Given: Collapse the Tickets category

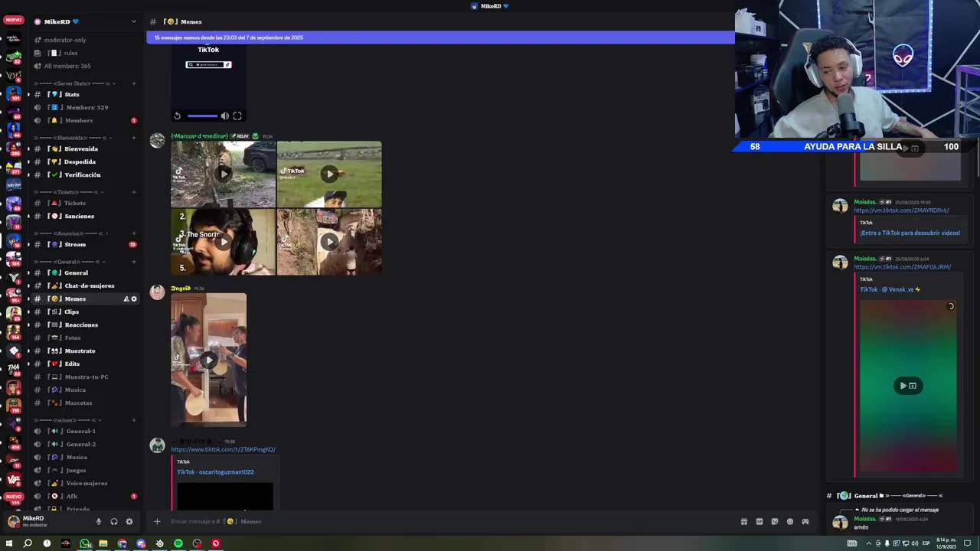Looking at the screenshot, I should pyautogui.click(x=69, y=192).
